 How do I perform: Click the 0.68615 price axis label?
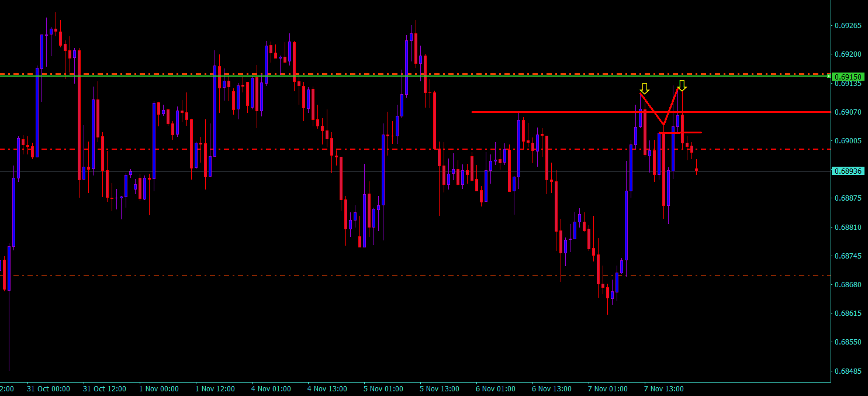[x=848, y=314]
